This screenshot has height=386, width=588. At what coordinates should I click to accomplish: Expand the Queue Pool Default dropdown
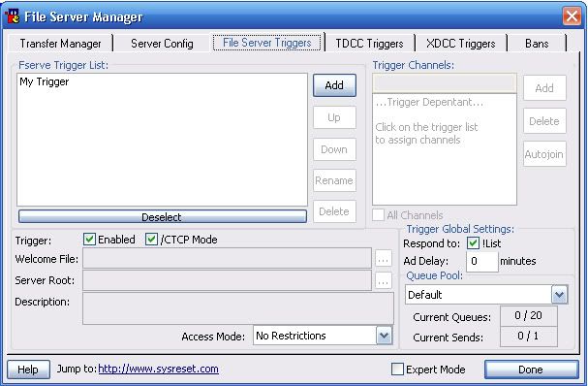[559, 295]
